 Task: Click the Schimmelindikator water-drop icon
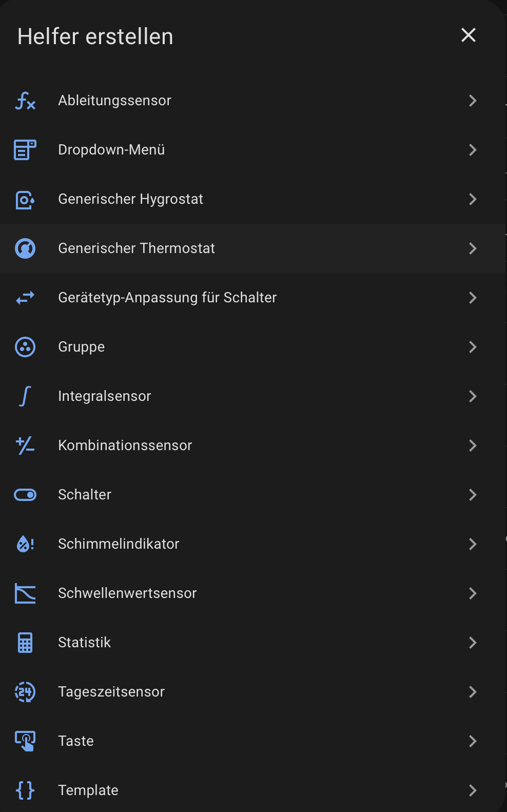[x=25, y=544]
